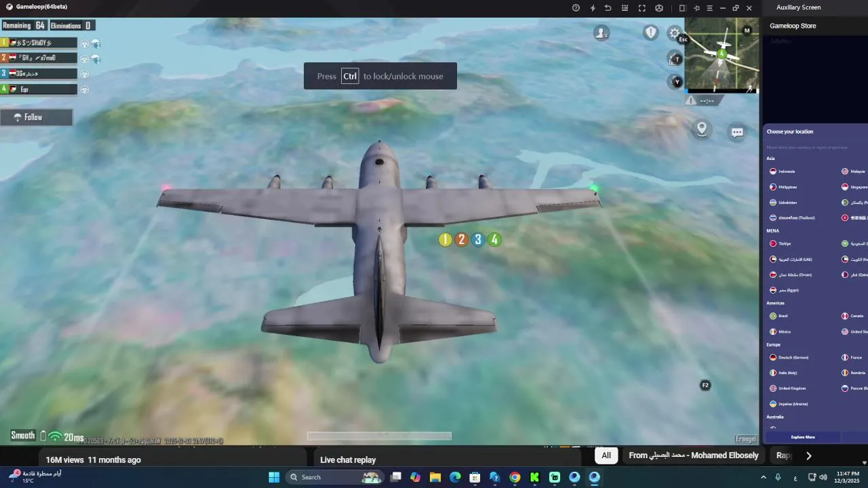868x488 pixels.
Task: Toggle the side panel icon in title bar
Action: click(682, 8)
